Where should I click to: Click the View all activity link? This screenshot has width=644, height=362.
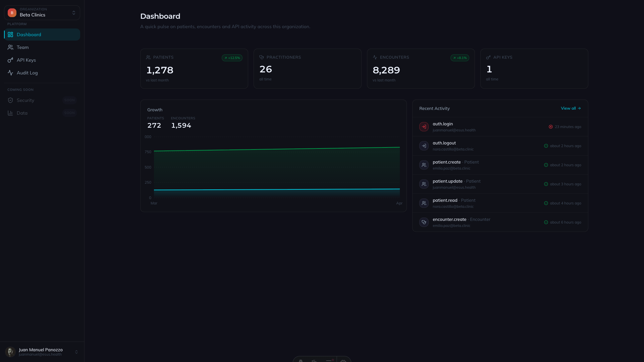tap(571, 108)
